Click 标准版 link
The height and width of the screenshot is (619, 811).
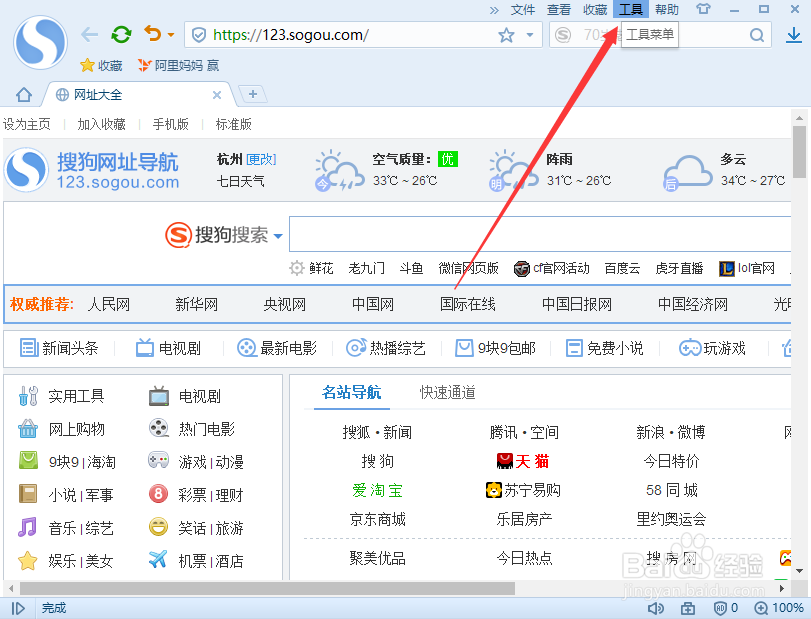click(234, 124)
